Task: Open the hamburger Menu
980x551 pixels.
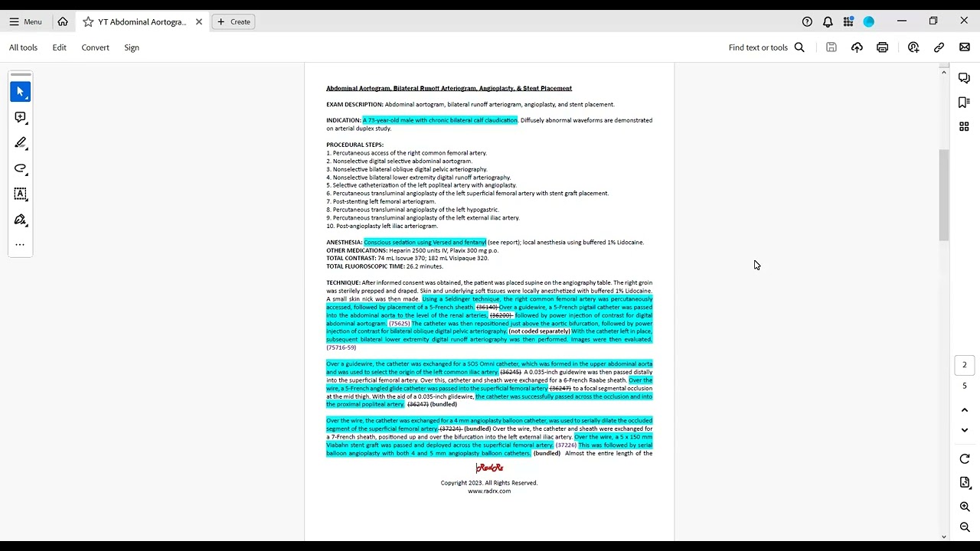Action: 25,21
